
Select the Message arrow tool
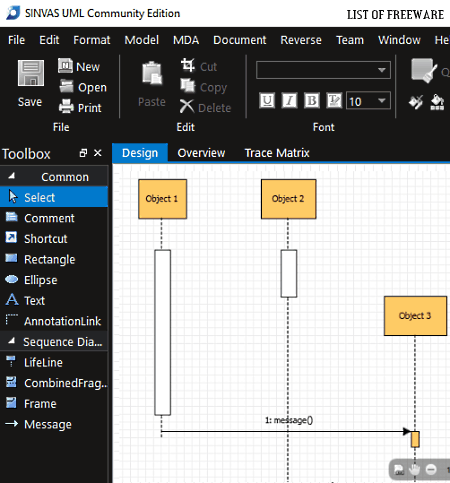click(x=54, y=424)
